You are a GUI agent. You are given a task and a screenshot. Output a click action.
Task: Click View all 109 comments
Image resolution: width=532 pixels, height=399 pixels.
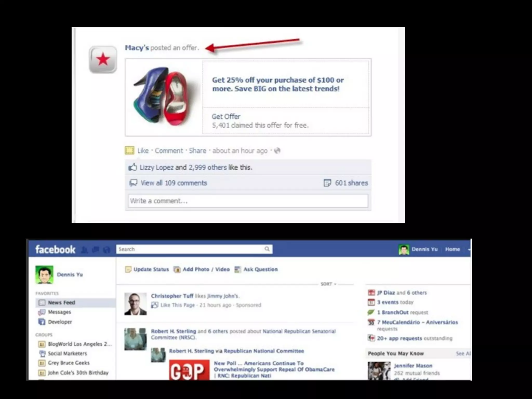[x=174, y=183]
